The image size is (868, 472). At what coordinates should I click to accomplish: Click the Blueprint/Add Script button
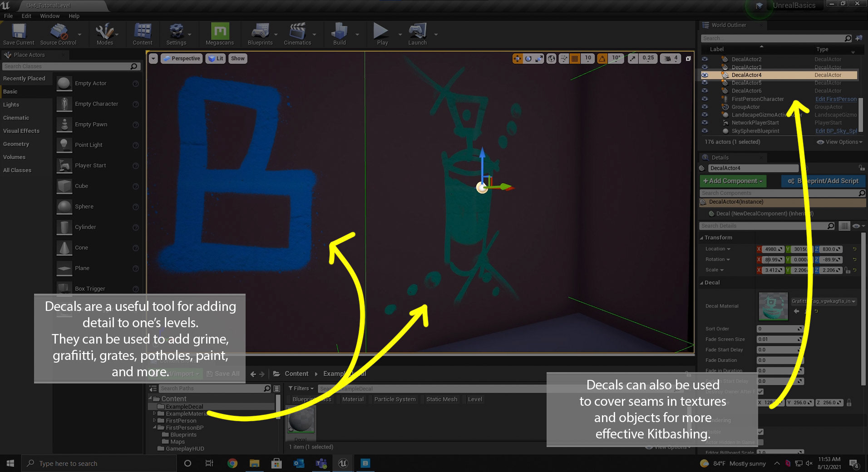(824, 181)
